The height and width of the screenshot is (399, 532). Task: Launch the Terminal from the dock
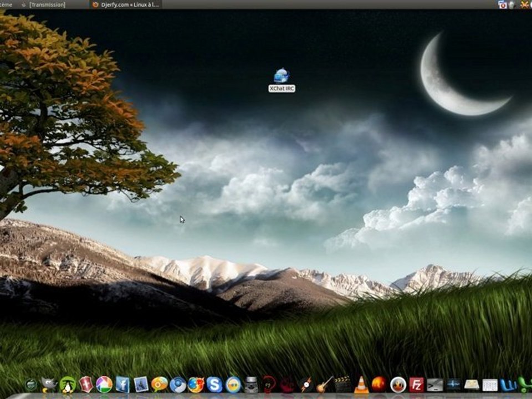pos(434,384)
